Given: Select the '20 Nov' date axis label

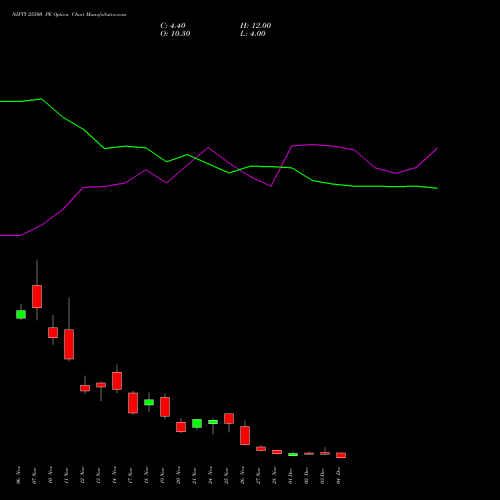Looking at the screenshot, I should (178, 475).
